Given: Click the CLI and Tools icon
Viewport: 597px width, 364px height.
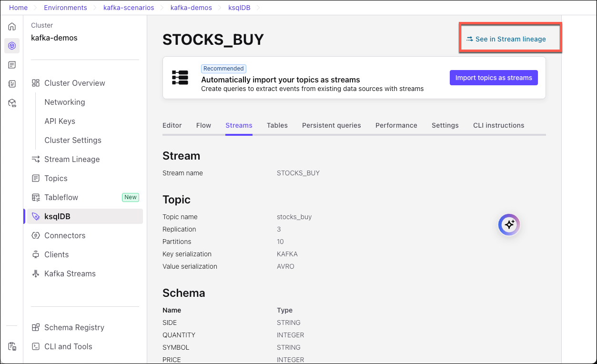Looking at the screenshot, I should click(x=36, y=346).
